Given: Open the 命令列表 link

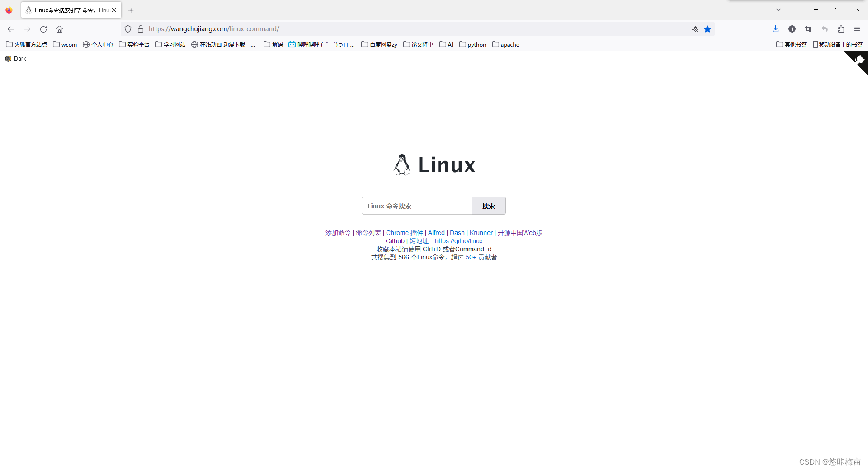Looking at the screenshot, I should pyautogui.click(x=368, y=233).
